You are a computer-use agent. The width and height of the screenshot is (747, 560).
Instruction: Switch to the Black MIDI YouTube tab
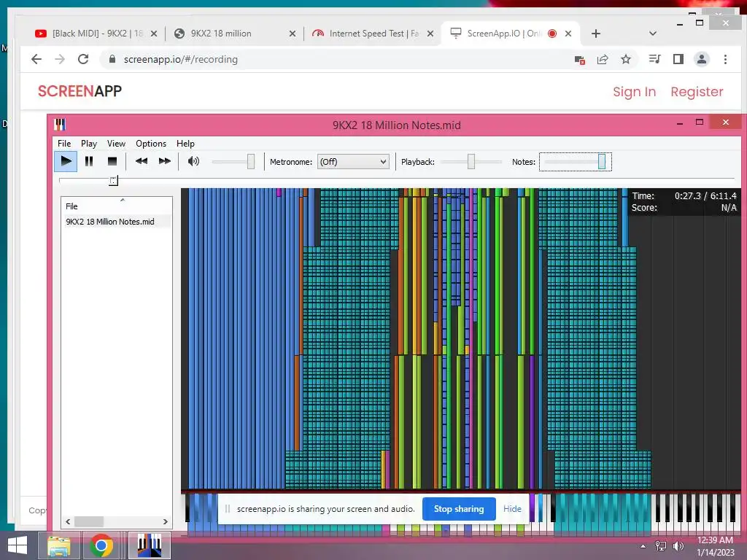[88, 34]
